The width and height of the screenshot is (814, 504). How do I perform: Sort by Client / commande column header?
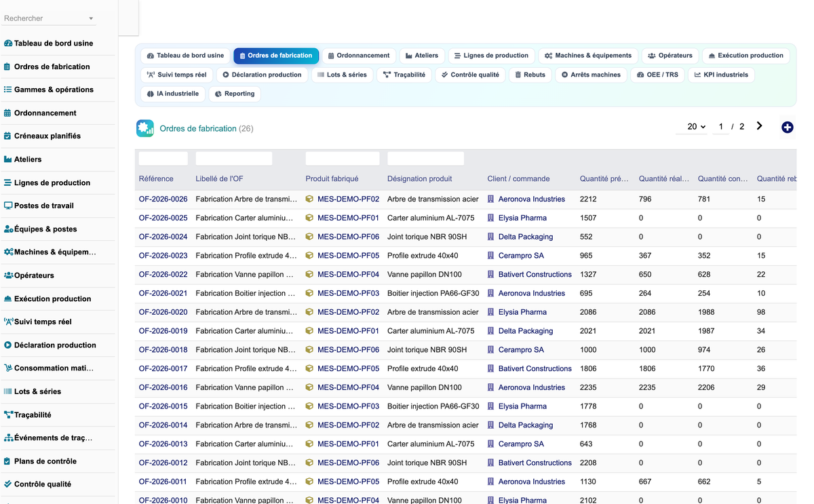[518, 179]
